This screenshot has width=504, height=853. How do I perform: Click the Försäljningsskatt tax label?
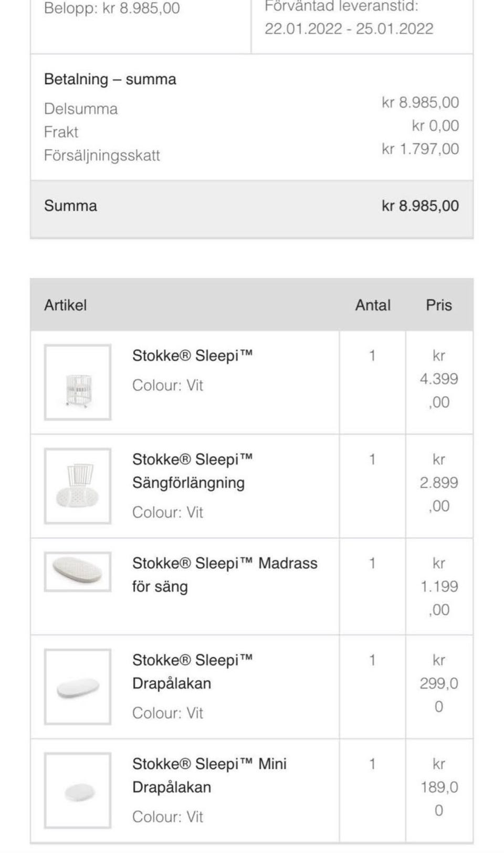pos(102,155)
